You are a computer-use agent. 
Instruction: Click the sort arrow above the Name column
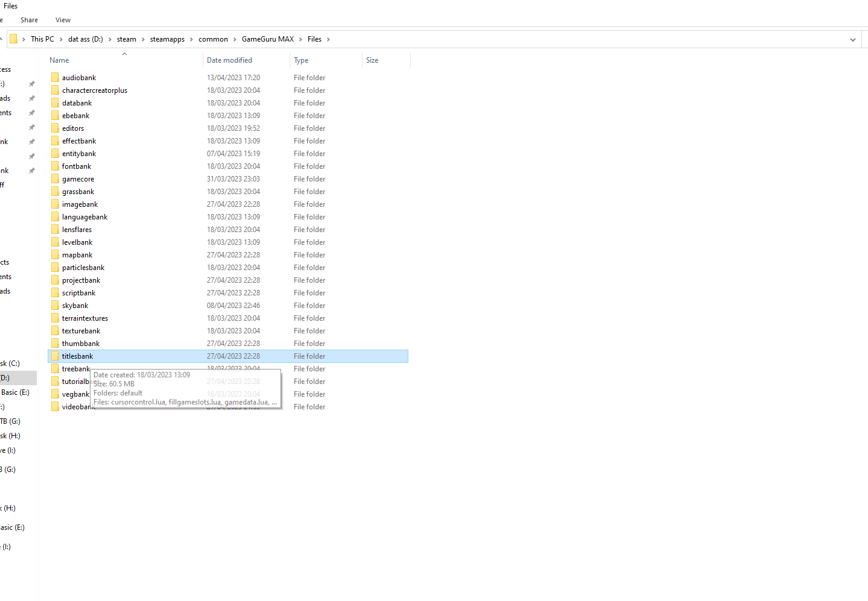tap(124, 53)
